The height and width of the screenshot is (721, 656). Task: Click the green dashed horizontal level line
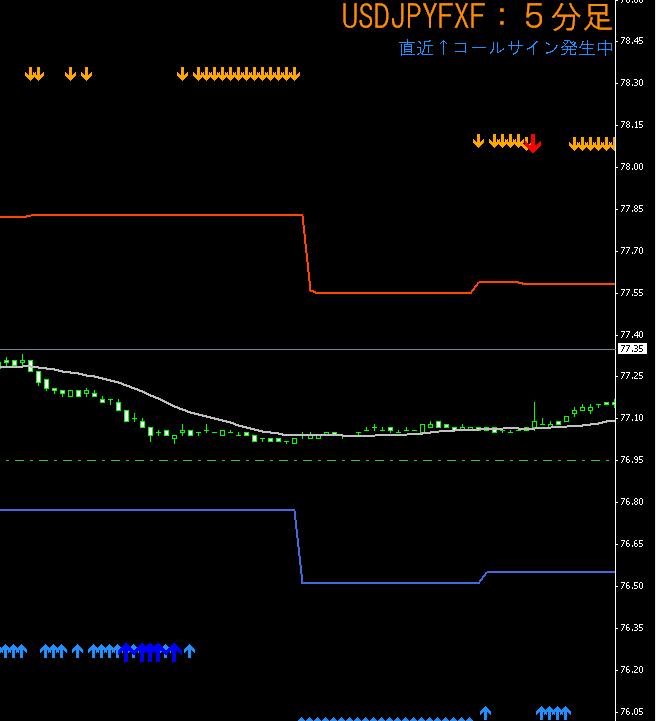pos(307,460)
